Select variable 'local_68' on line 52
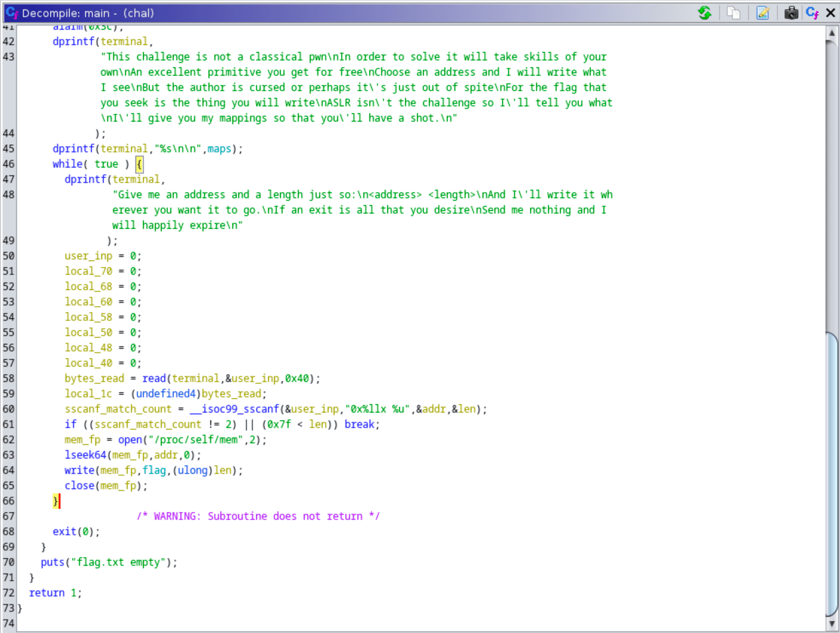Screen dimensions: 840x633 pyautogui.click(x=89, y=287)
